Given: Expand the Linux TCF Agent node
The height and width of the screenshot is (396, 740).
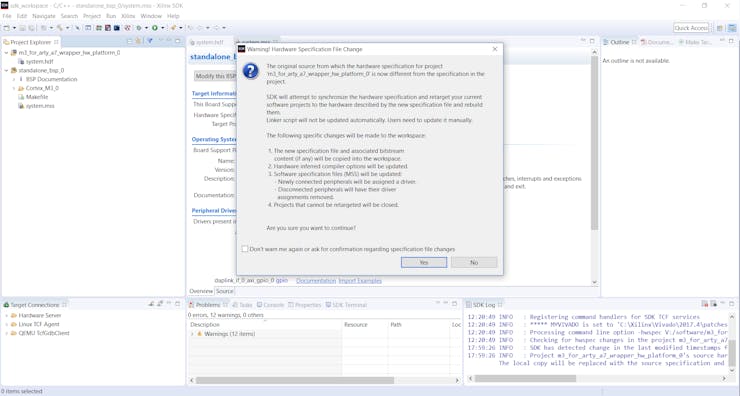Looking at the screenshot, I should coord(6,324).
